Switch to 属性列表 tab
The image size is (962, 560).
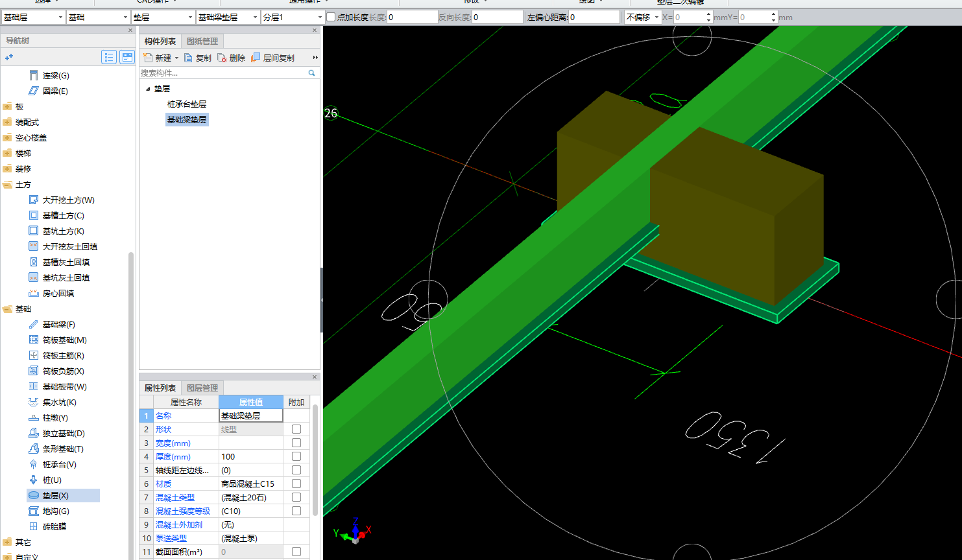click(x=160, y=388)
